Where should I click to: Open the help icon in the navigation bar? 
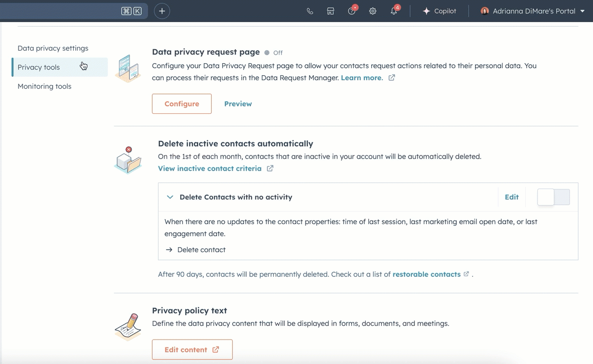352,11
